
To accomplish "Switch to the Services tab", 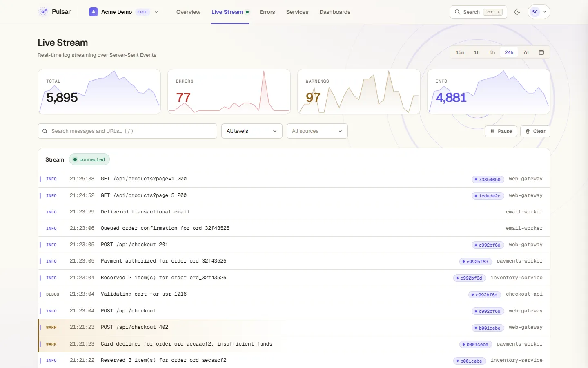I will click(x=297, y=12).
